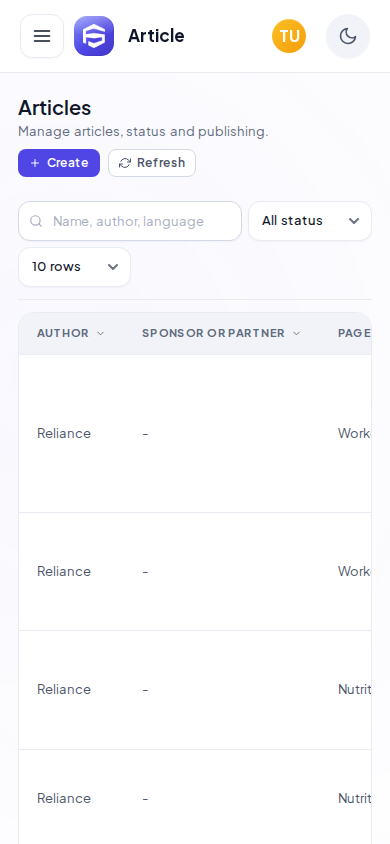Click the Refresh button

pos(152,163)
